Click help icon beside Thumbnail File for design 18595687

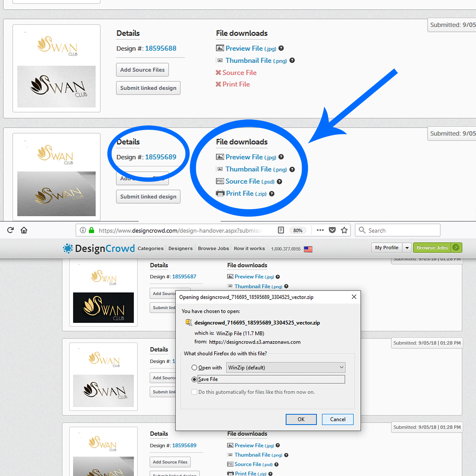pos(286,286)
